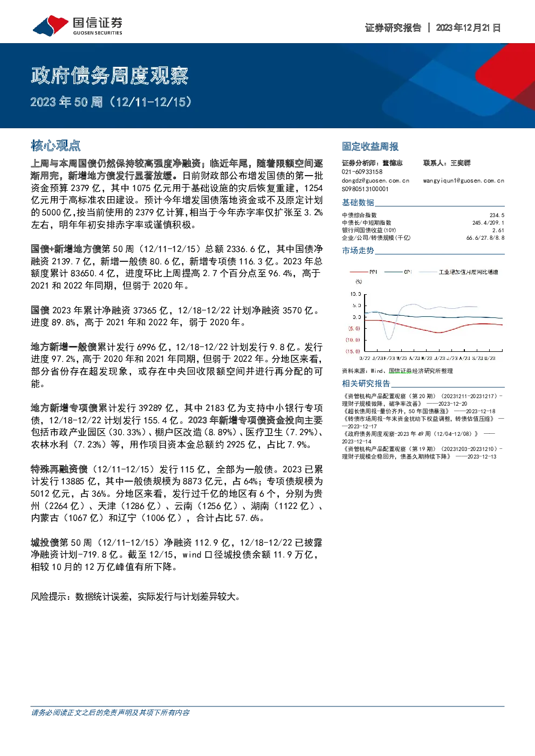Click the 基础数据 section header
535x756 pixels.
(358, 203)
